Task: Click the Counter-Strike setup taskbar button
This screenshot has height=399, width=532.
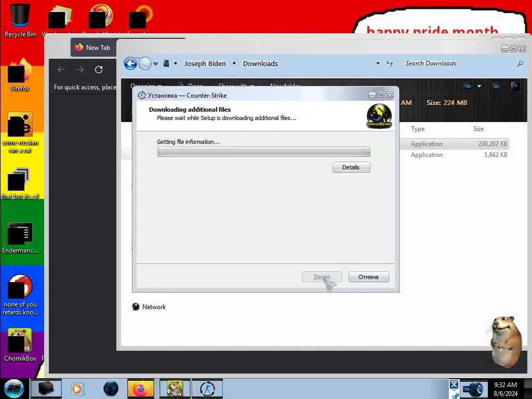Action: point(207,389)
